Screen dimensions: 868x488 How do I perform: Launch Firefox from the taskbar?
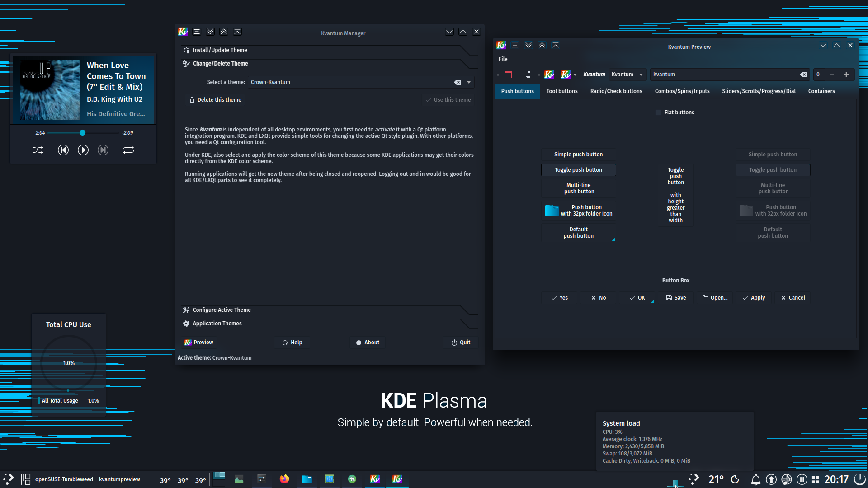point(284,479)
